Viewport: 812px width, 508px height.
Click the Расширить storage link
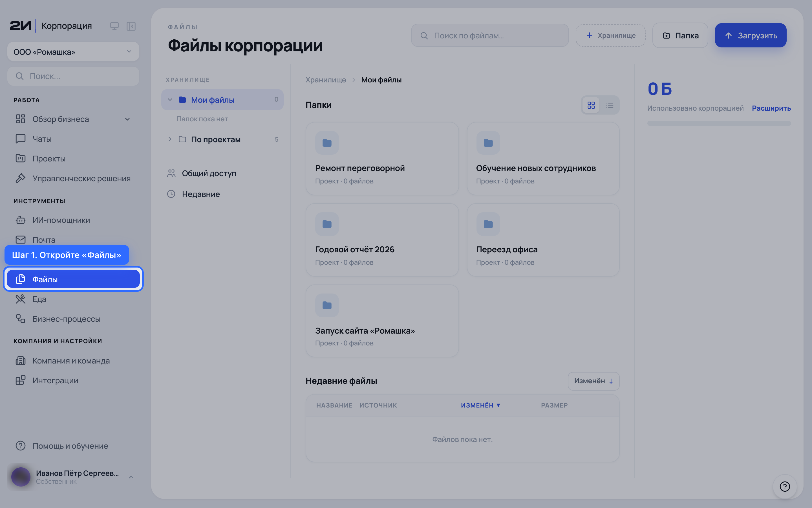click(x=771, y=108)
